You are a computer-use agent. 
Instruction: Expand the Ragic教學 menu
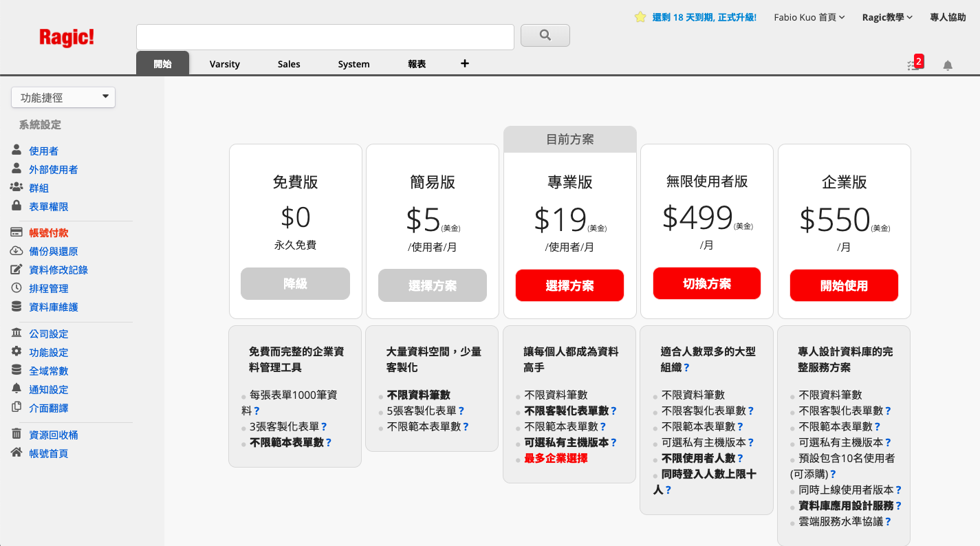[x=887, y=17]
